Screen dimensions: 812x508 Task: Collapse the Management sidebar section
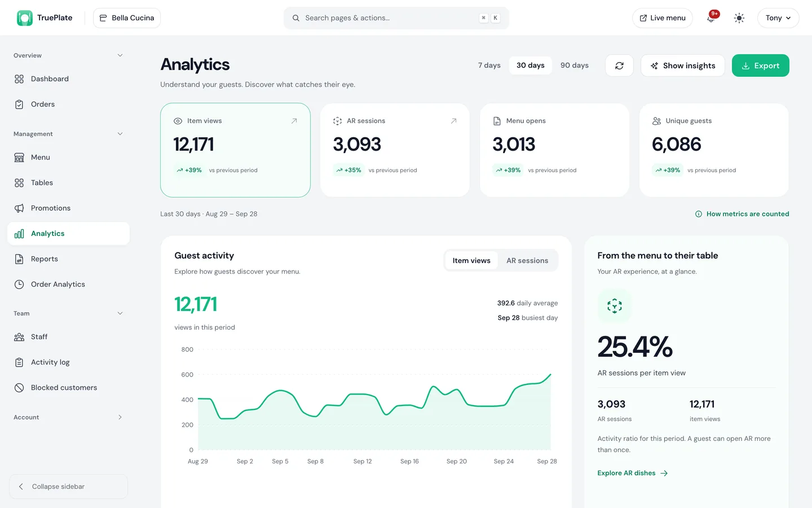pyautogui.click(x=120, y=134)
